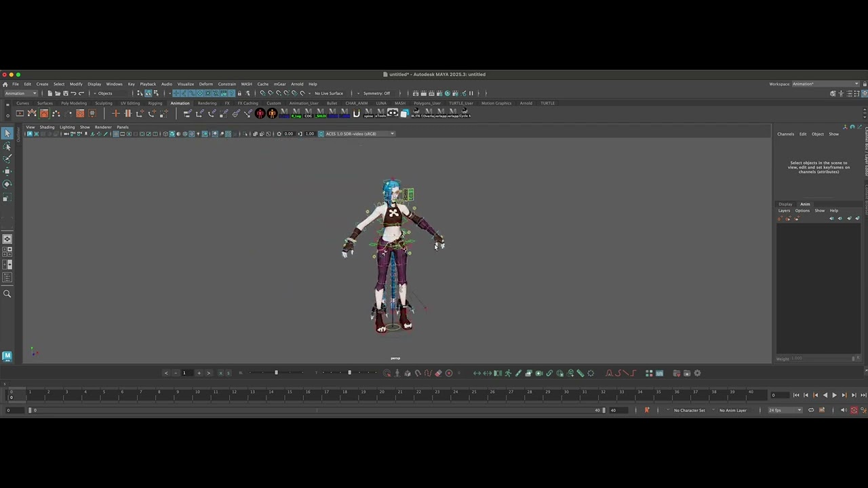This screenshot has width=868, height=488.
Task: Click the Redo arrow icon
Action: pyautogui.click(x=81, y=93)
